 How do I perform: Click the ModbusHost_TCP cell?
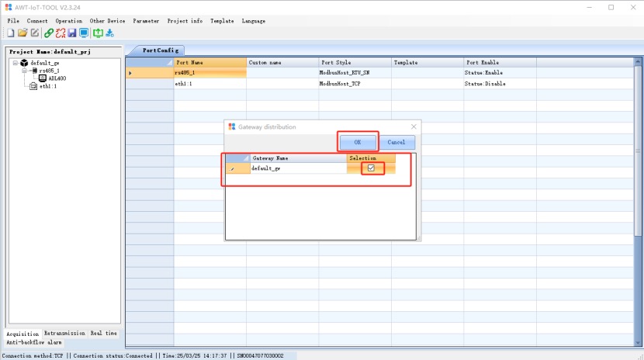pos(355,84)
